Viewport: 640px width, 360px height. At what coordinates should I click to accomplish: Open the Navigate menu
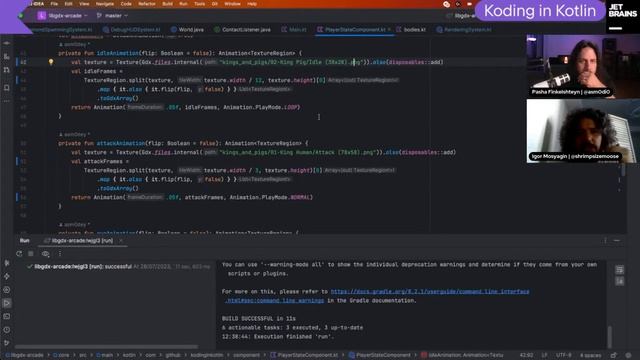point(105,4)
